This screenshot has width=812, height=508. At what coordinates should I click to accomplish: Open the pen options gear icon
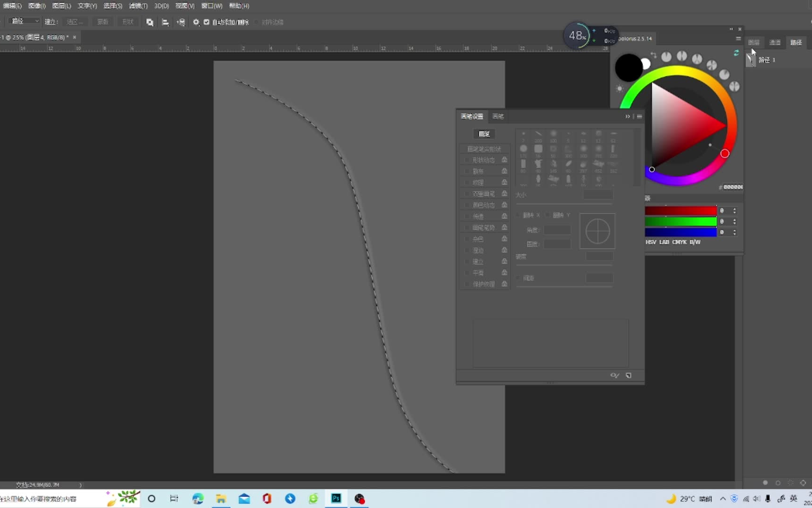[x=196, y=22]
